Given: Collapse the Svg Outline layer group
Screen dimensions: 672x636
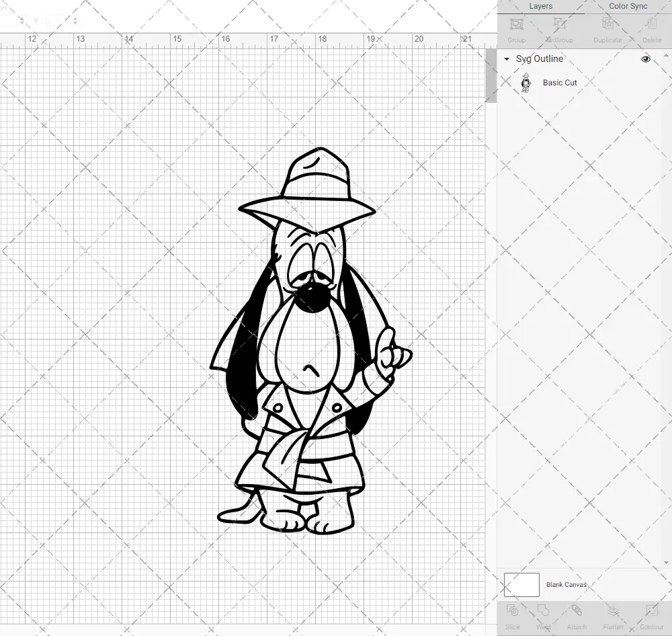Looking at the screenshot, I should (507, 59).
